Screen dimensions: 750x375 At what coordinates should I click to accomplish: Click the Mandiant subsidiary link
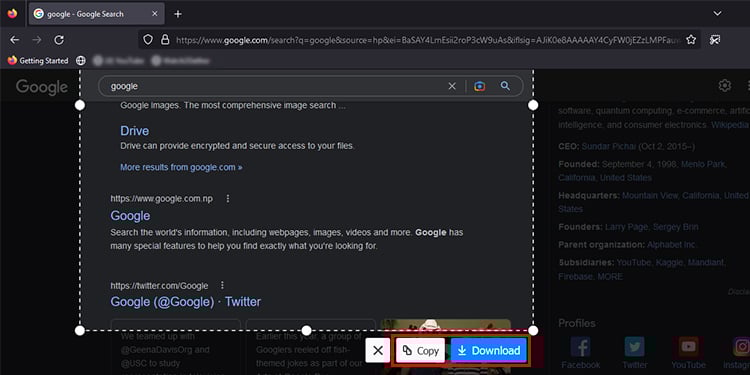coord(707,263)
